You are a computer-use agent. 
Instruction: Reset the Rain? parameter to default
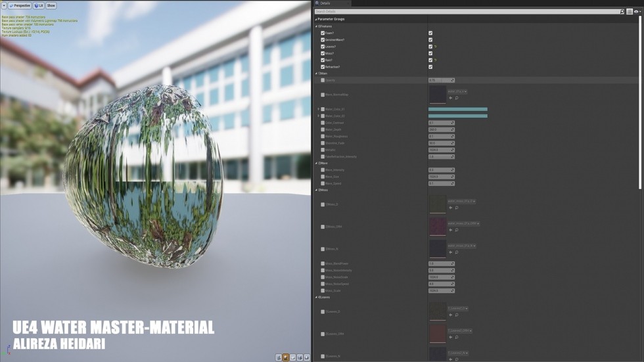tap(435, 60)
